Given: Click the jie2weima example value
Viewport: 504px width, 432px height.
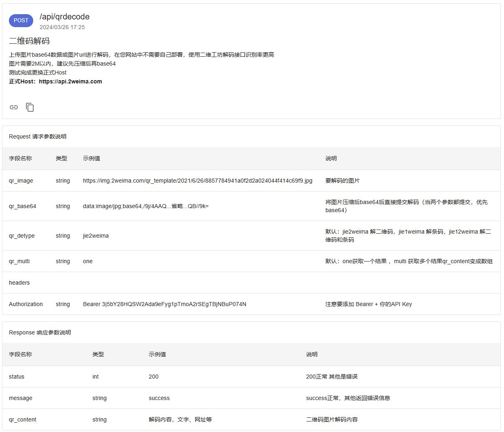Looking at the screenshot, I should (96, 236).
